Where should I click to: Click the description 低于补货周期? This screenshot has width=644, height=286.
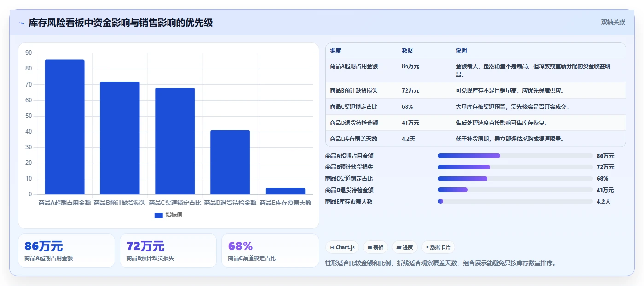point(510,139)
